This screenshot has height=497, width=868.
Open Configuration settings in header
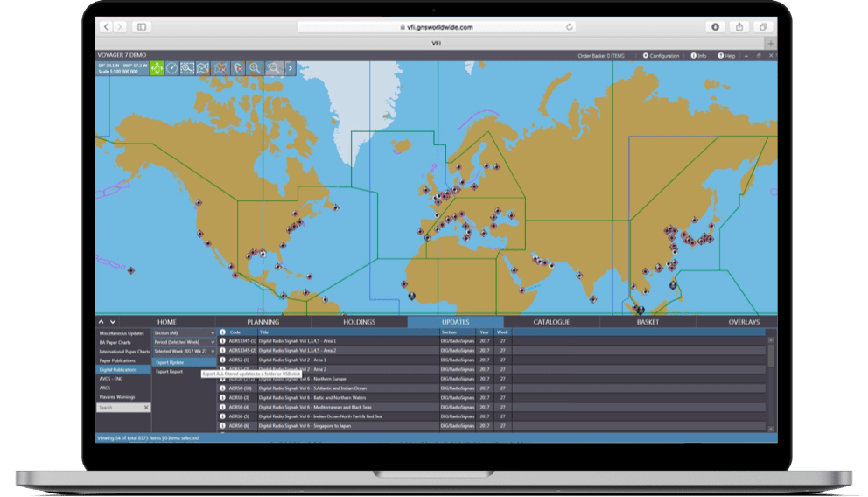pos(661,55)
